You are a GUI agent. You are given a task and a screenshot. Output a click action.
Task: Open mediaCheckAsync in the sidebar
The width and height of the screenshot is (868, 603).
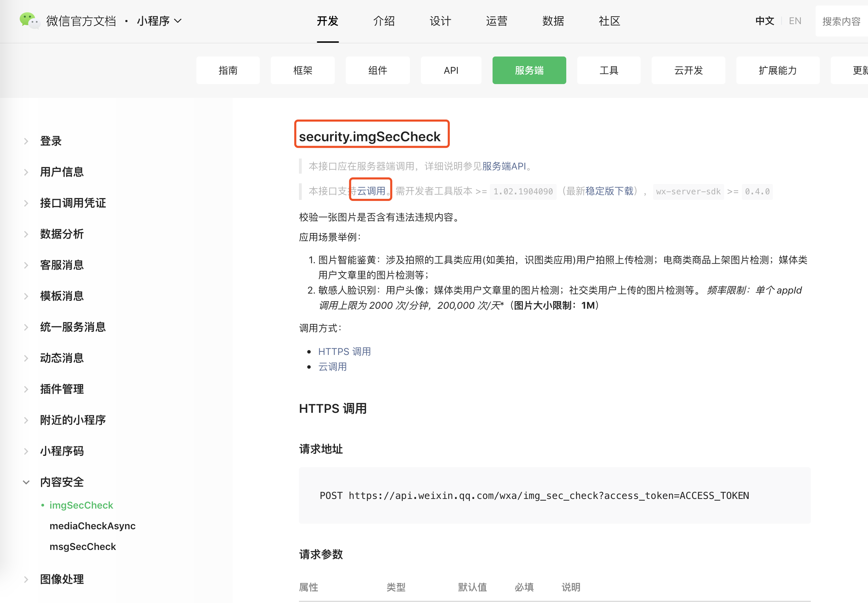(93, 526)
